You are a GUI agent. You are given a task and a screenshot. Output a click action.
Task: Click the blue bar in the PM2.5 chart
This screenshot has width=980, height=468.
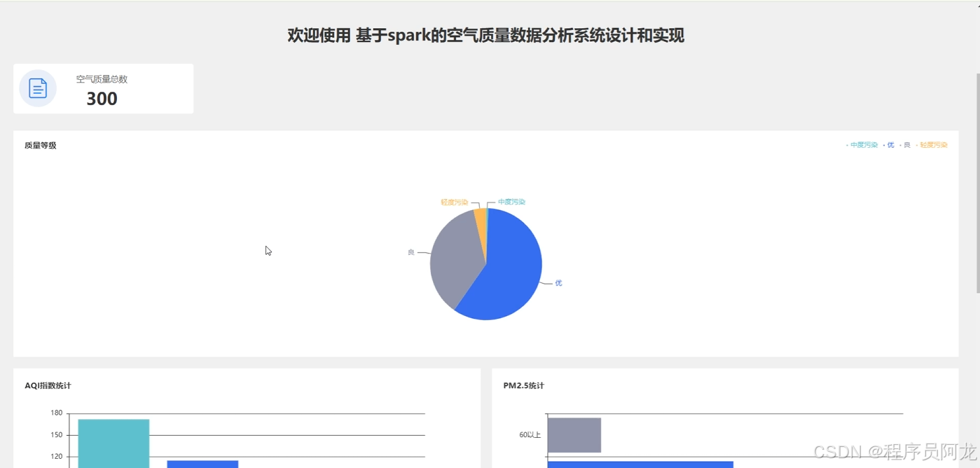(640, 464)
